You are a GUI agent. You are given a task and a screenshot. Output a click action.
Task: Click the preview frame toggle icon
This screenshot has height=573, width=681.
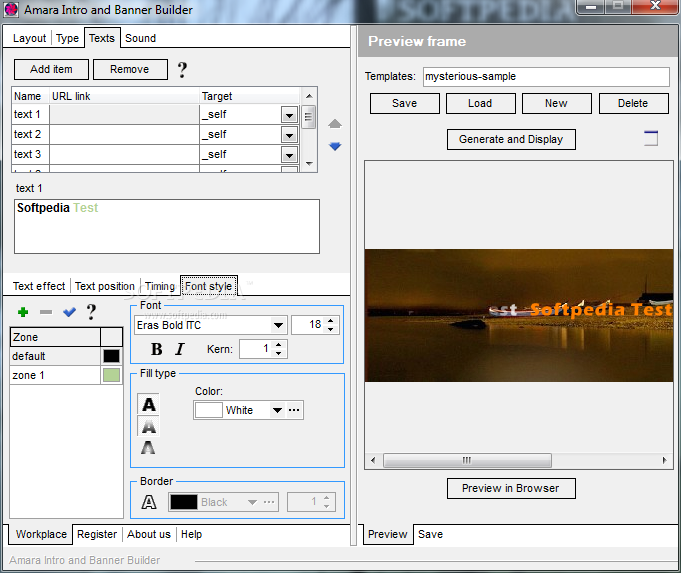click(x=651, y=138)
